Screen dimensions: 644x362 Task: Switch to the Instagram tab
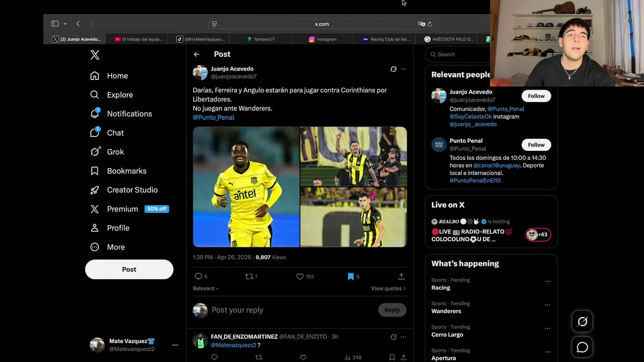[x=323, y=39]
